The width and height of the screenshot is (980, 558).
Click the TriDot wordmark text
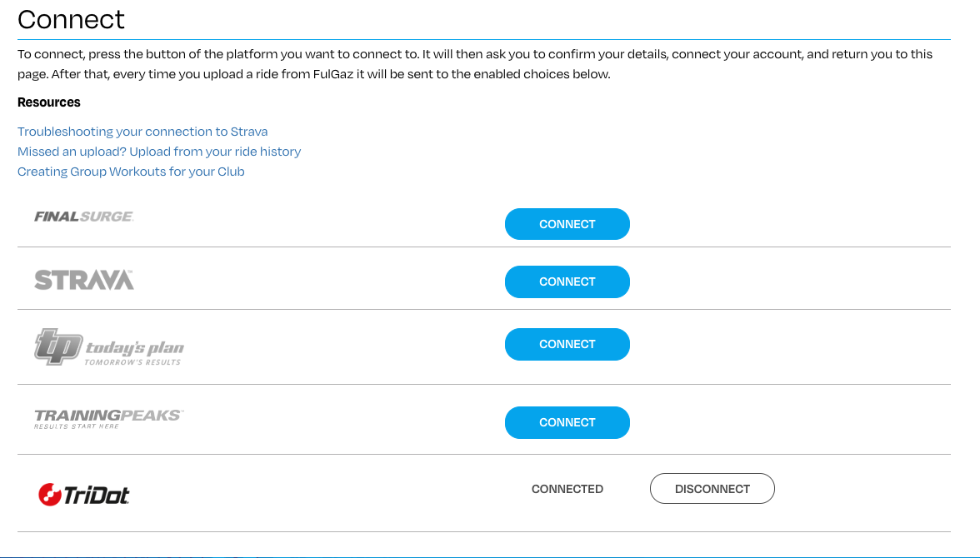[97, 496]
